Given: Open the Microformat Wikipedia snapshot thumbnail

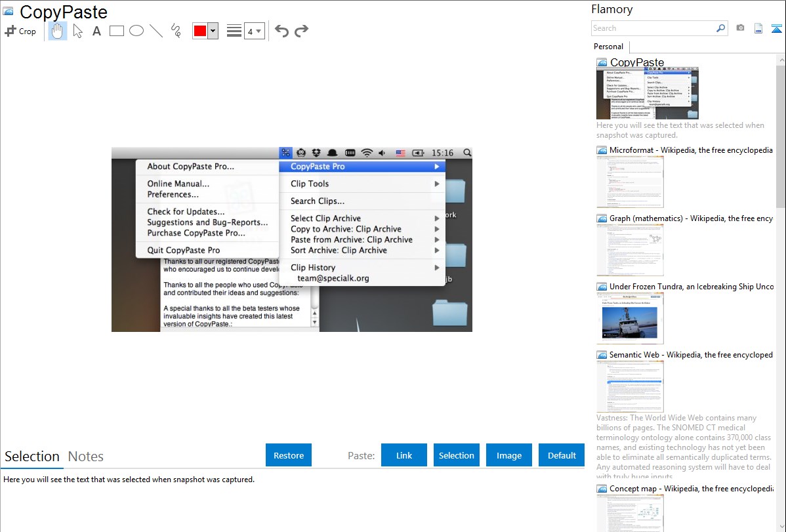Looking at the screenshot, I should (x=630, y=182).
